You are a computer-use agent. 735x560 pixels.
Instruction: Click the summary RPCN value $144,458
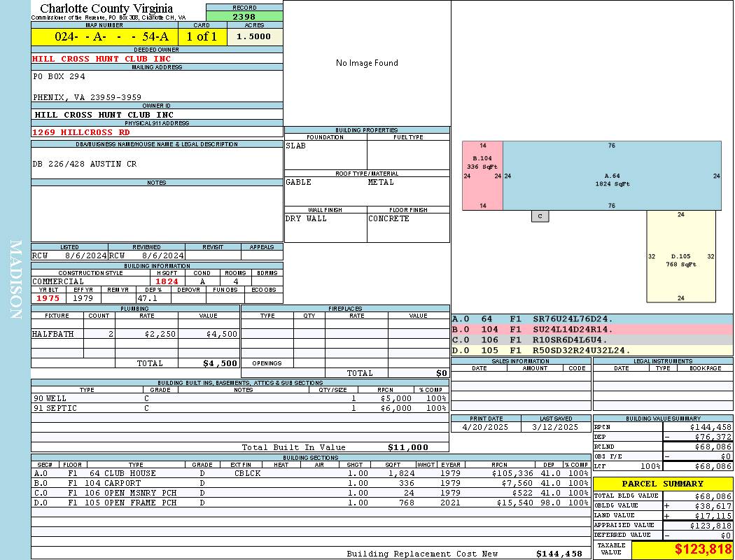710,428
